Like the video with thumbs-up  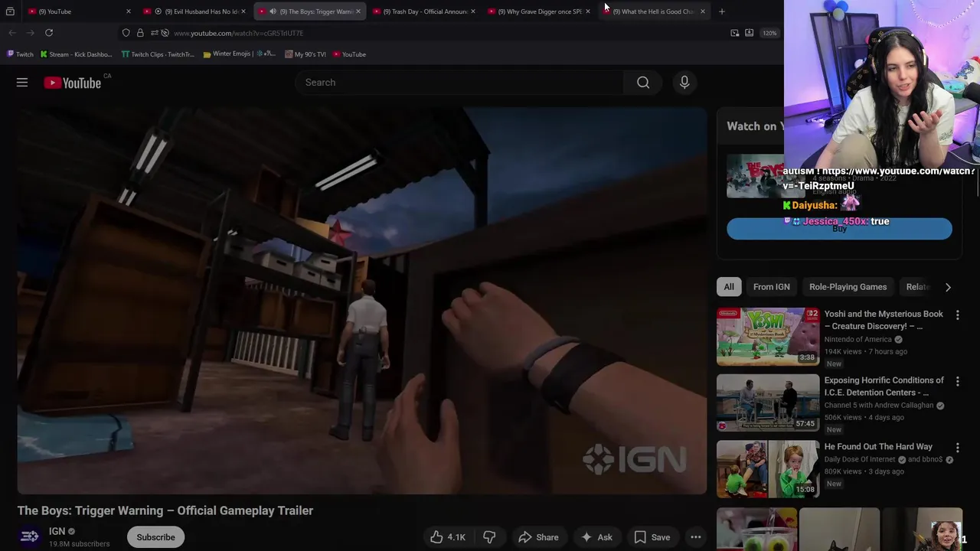pyautogui.click(x=447, y=537)
